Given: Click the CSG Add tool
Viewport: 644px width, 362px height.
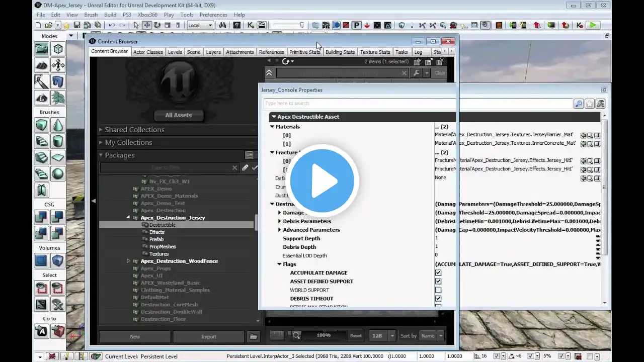Looking at the screenshot, I should click(x=41, y=217).
